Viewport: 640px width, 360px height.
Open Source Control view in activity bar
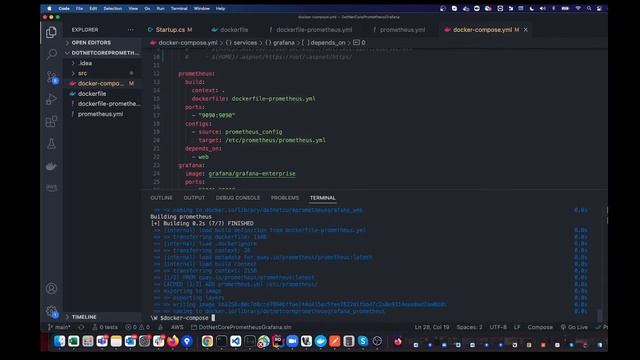click(x=51, y=77)
